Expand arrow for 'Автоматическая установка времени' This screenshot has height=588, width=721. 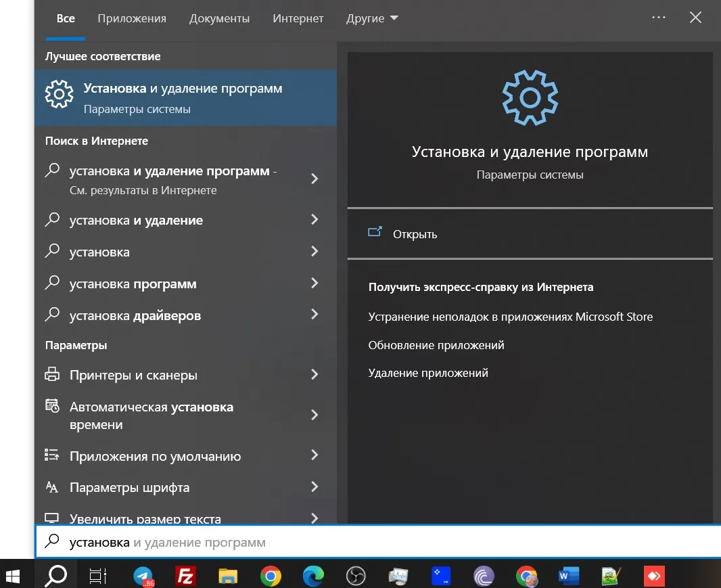click(315, 415)
